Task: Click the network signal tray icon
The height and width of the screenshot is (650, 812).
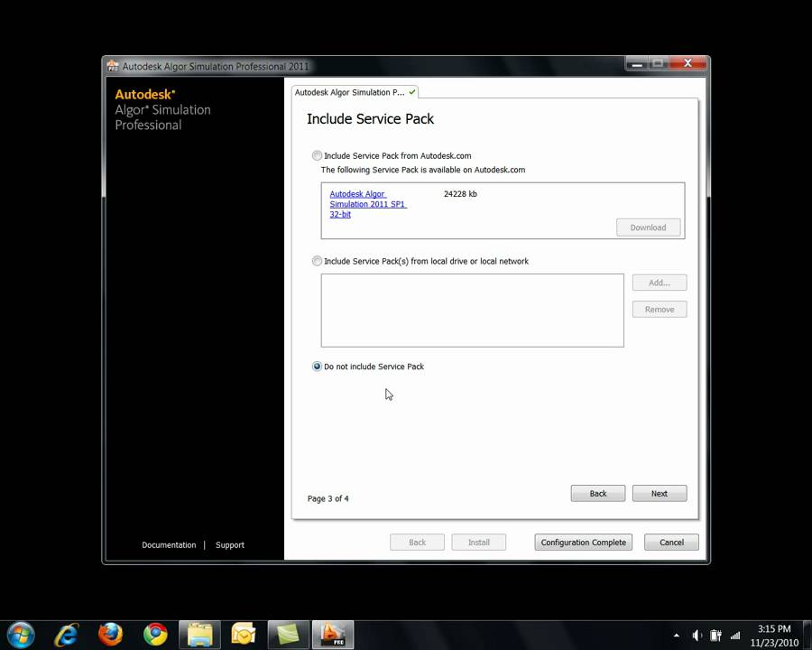Action: (x=734, y=636)
